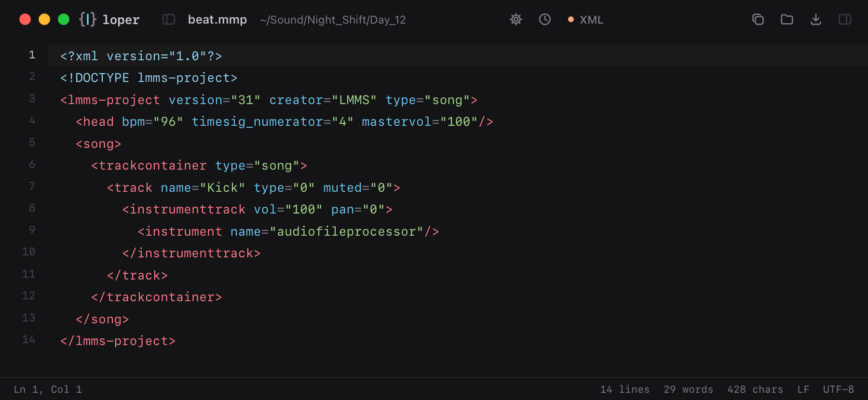
Task: Download the file with download icon
Action: pyautogui.click(x=816, y=19)
